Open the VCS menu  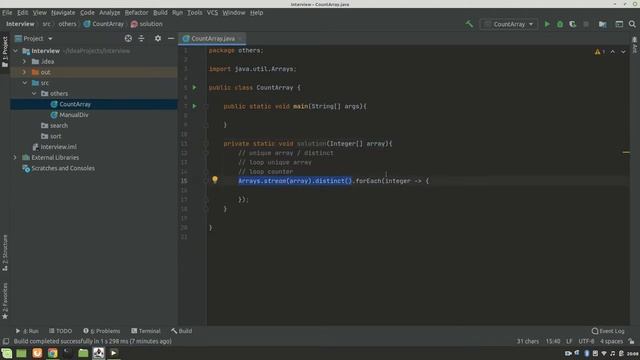point(212,13)
